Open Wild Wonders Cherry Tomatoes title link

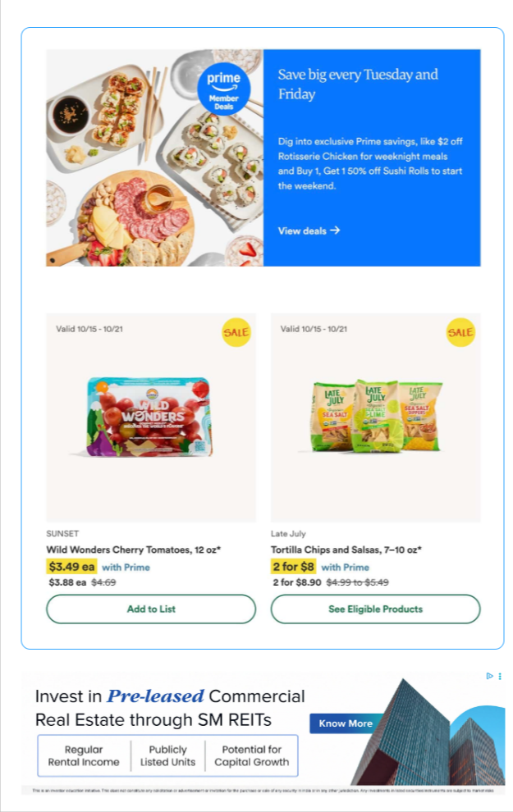pyautogui.click(x=134, y=550)
